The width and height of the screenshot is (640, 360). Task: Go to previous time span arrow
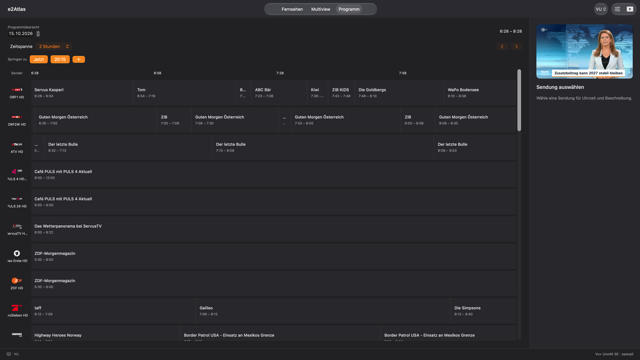tap(502, 47)
